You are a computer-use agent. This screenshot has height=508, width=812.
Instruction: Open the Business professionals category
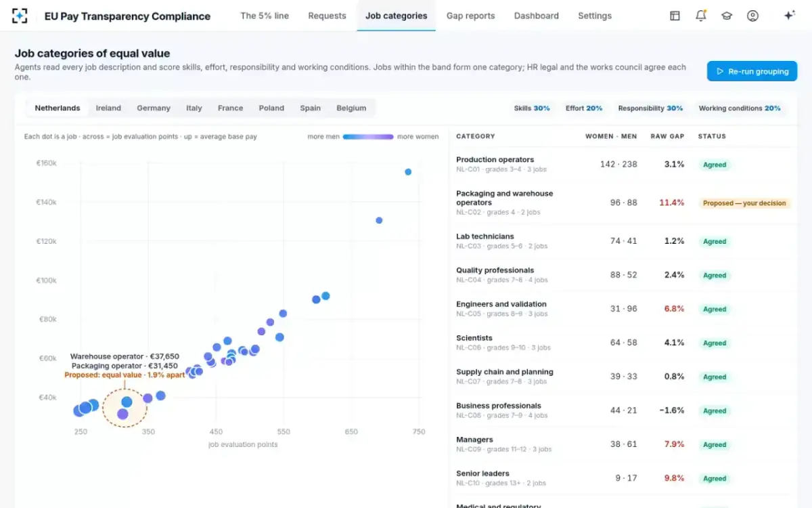coord(623,410)
